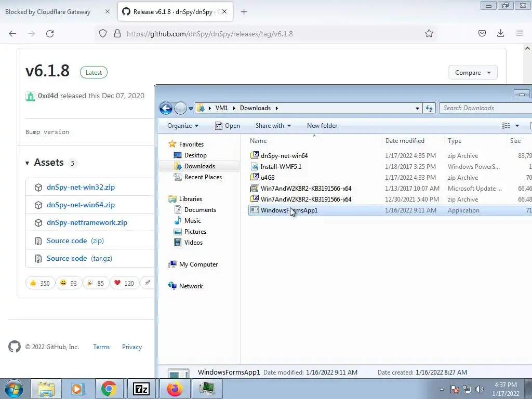Viewport: 532px width, 399px height.
Task: Close the dnSpy release tab
Action: coord(224,12)
